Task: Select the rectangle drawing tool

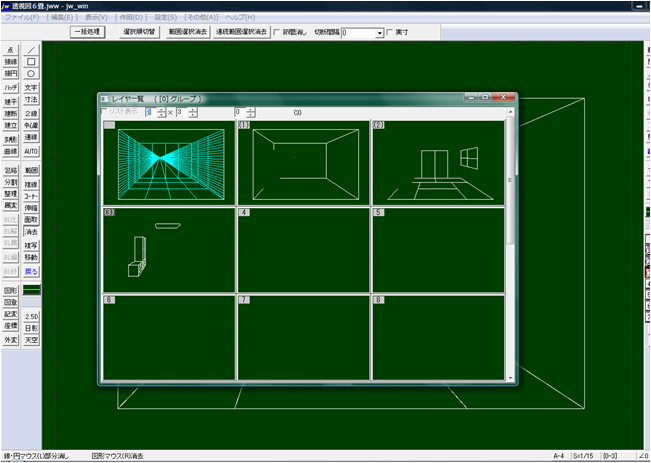Action: (31, 61)
